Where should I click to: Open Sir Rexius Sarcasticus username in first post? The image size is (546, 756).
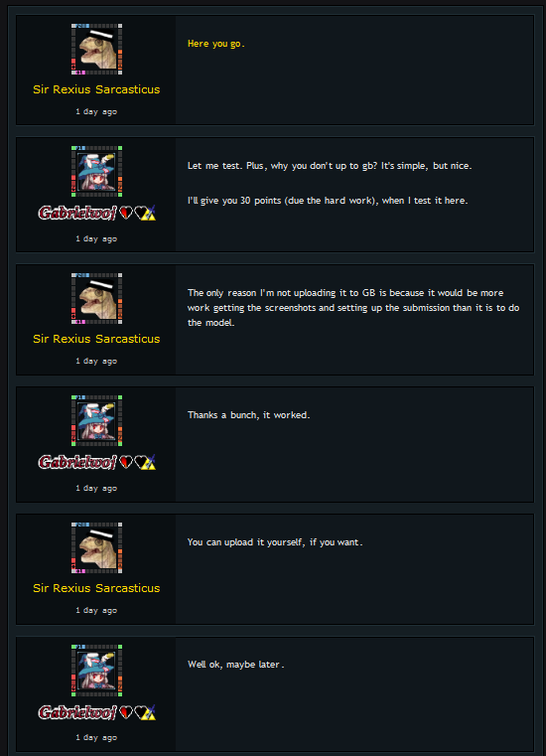(96, 89)
